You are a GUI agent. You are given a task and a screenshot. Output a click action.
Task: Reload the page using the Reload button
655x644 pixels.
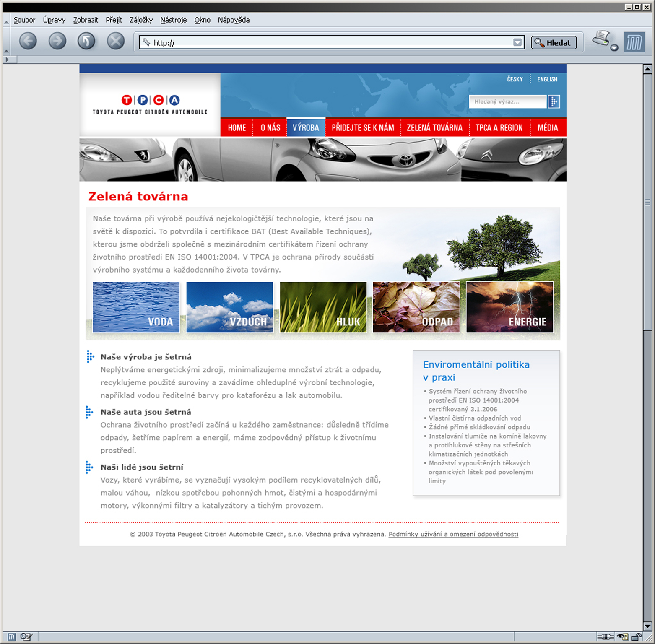click(86, 41)
